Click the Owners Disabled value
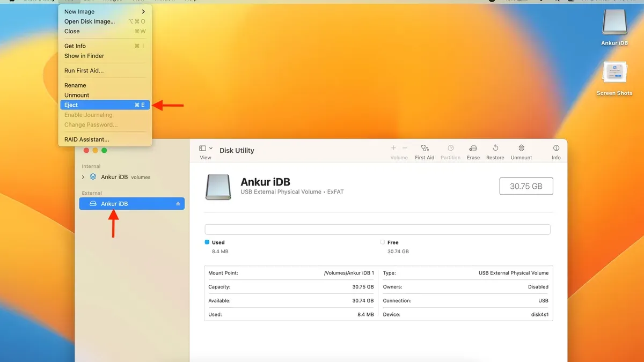Image resolution: width=644 pixels, height=362 pixels. pyautogui.click(x=538, y=287)
